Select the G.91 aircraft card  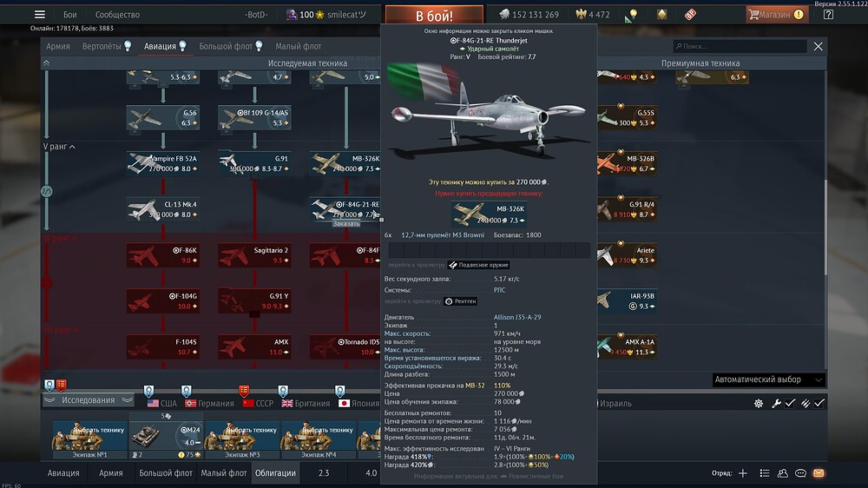pyautogui.click(x=254, y=163)
